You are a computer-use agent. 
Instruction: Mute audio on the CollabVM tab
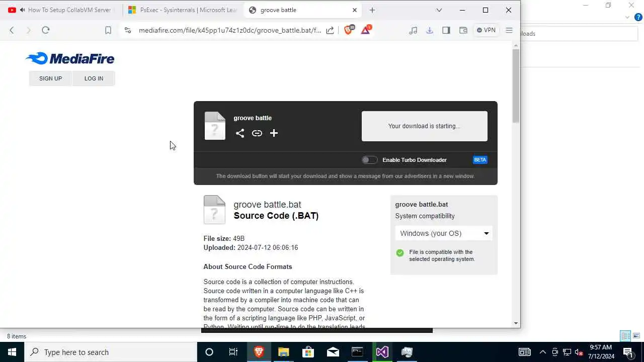23,10
